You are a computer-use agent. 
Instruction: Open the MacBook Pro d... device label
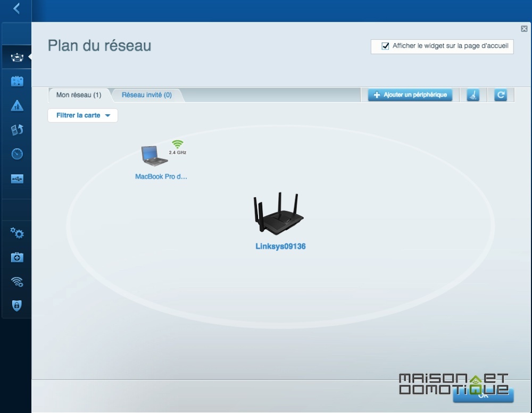pos(161,176)
